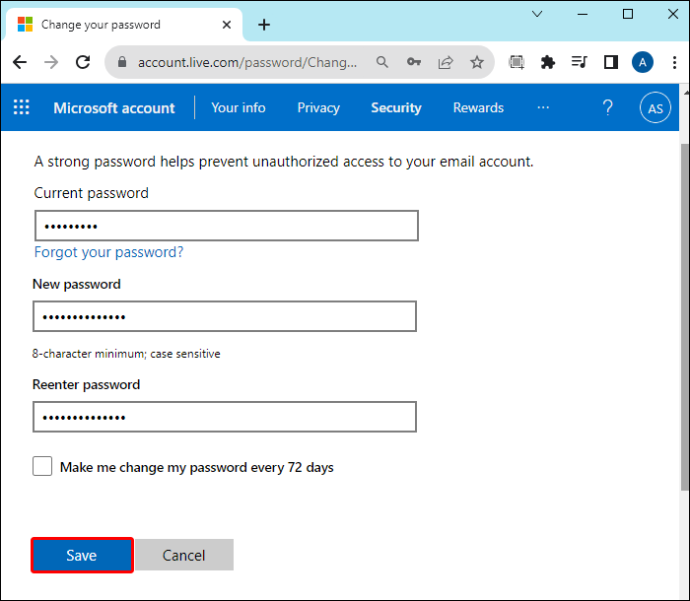690x601 pixels.
Task: Open the help question mark
Action: [608, 107]
